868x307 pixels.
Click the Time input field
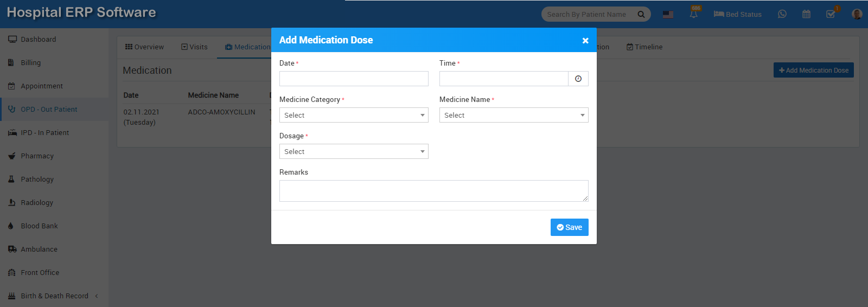pyautogui.click(x=504, y=79)
